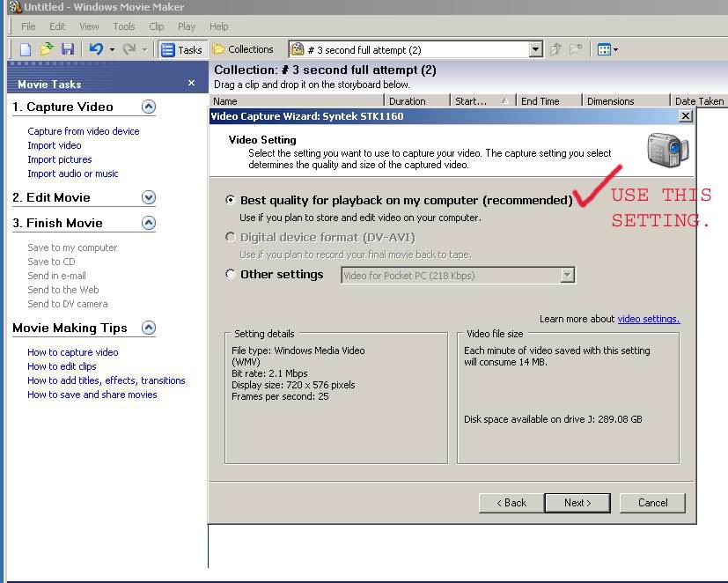
Task: Expand the Edit Movie section
Action: pos(149,197)
